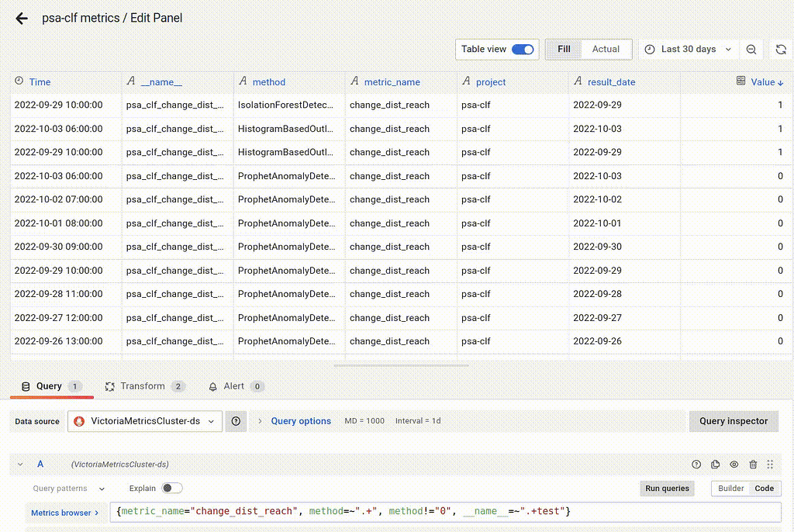Open the VictoriaMetricsCluster-ds data source picker
This screenshot has height=532, width=794.
[145, 421]
